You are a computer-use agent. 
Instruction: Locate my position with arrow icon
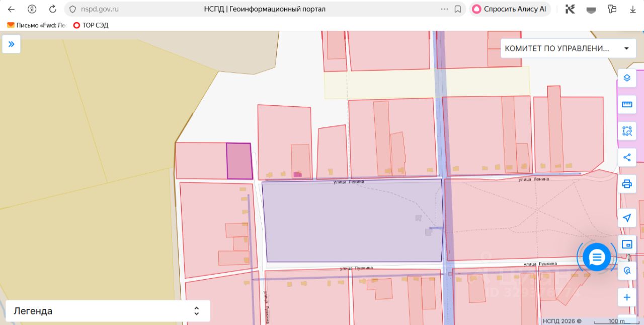coord(627,218)
